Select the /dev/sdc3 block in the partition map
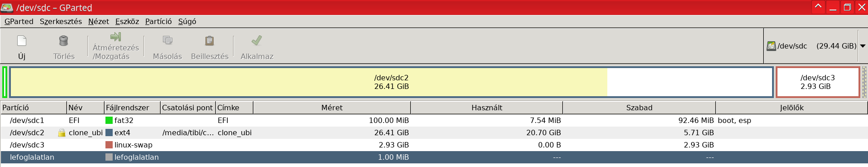 click(x=818, y=82)
